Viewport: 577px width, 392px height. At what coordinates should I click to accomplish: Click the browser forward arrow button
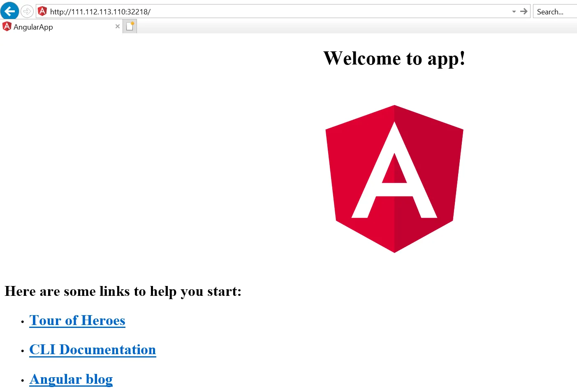coord(27,11)
